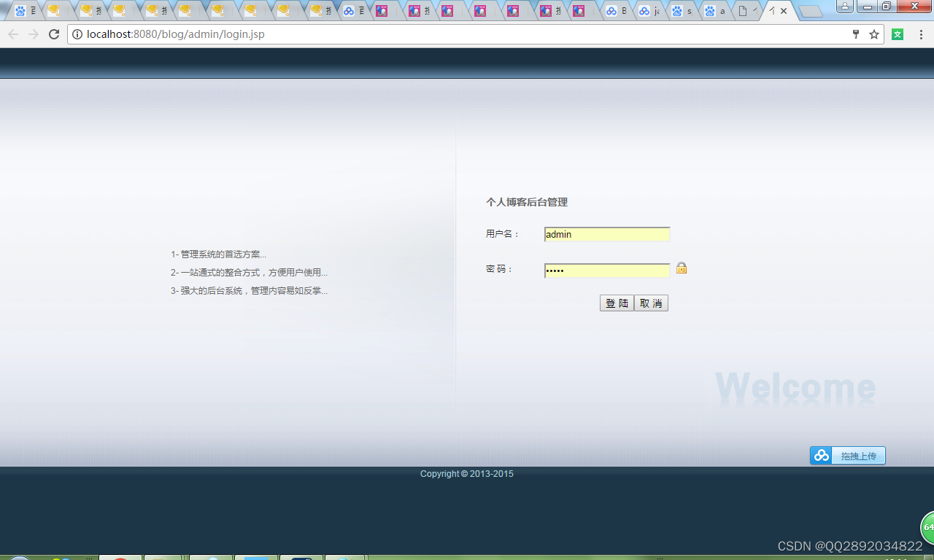Click the admin username input field
The height and width of the screenshot is (560, 934).
click(x=607, y=234)
